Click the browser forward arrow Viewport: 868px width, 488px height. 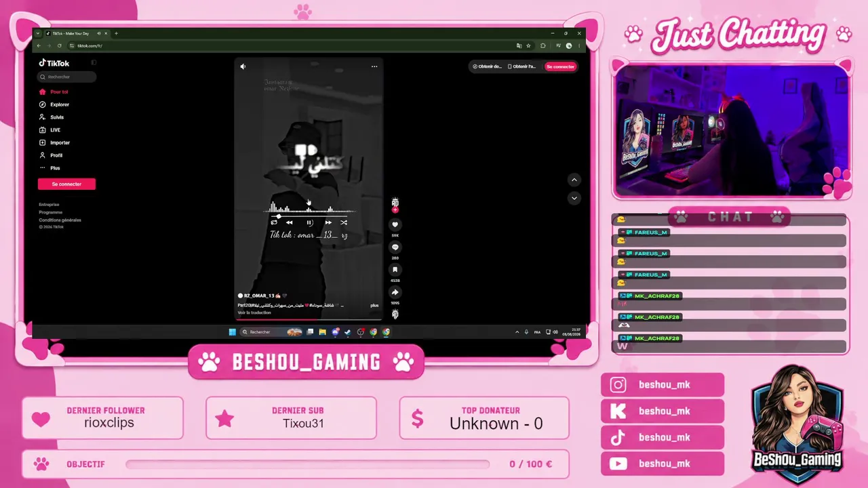point(49,45)
